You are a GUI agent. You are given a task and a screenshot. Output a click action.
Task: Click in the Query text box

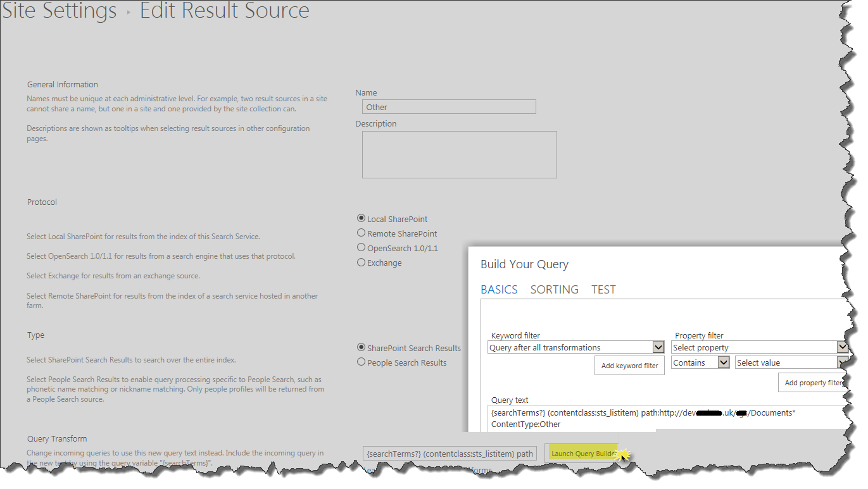pos(668,418)
